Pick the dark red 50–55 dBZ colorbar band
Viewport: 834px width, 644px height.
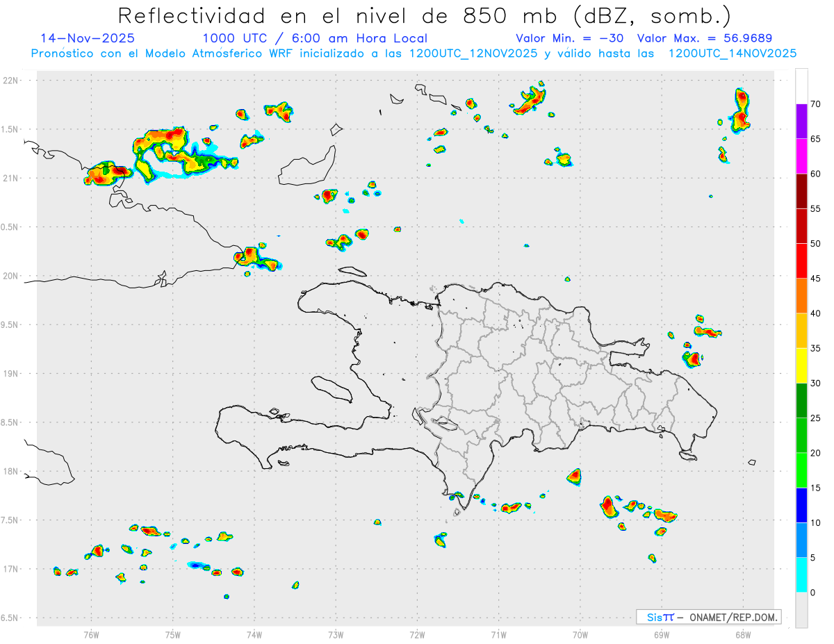801,226
